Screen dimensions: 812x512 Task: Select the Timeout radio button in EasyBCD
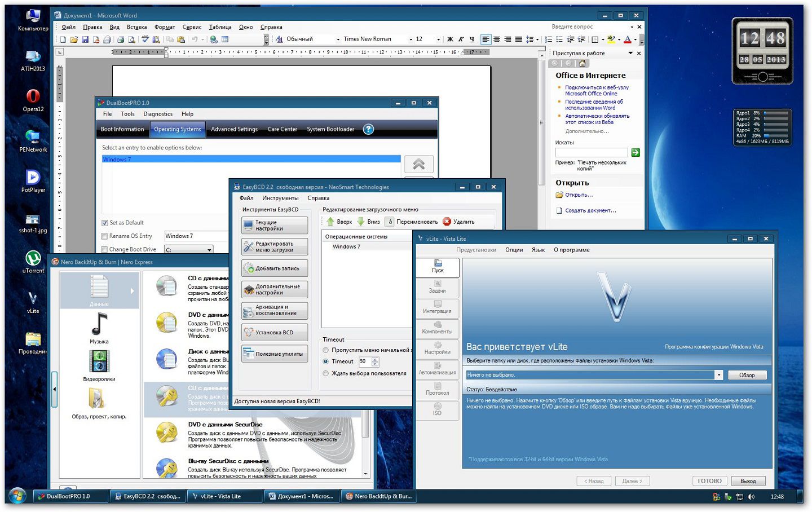(x=325, y=361)
